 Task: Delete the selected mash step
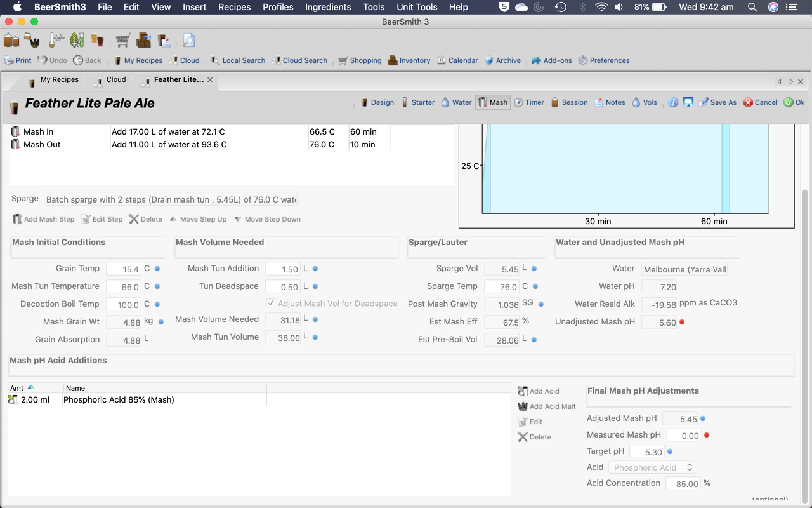pos(145,219)
